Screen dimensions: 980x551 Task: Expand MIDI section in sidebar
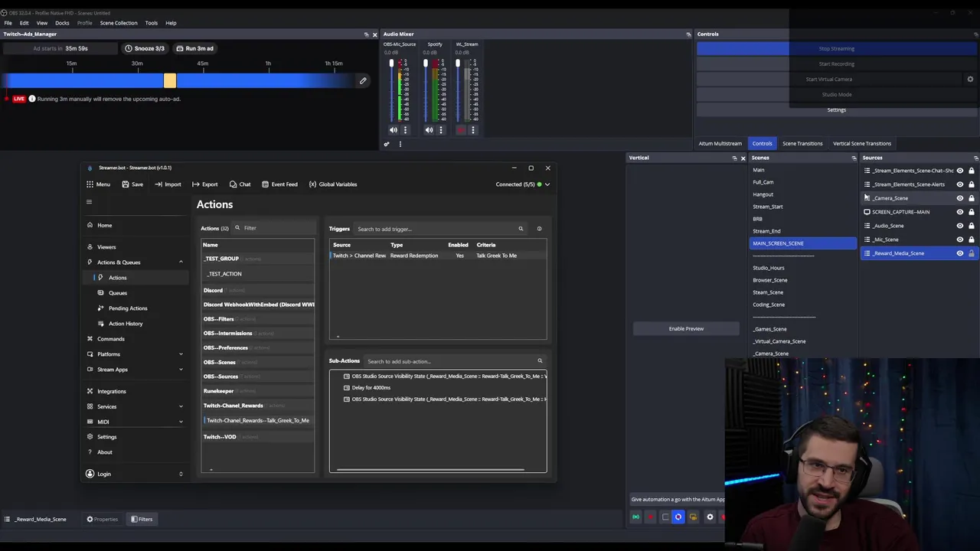click(x=181, y=422)
